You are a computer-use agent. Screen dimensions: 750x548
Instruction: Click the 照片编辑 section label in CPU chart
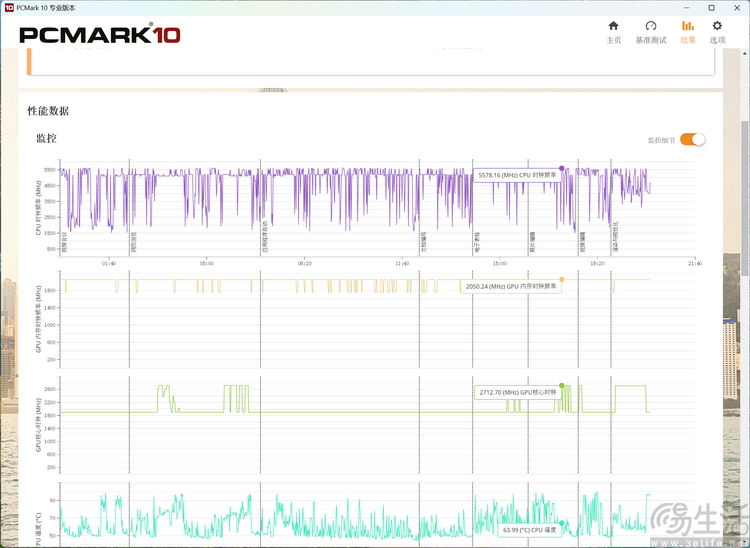[533, 242]
